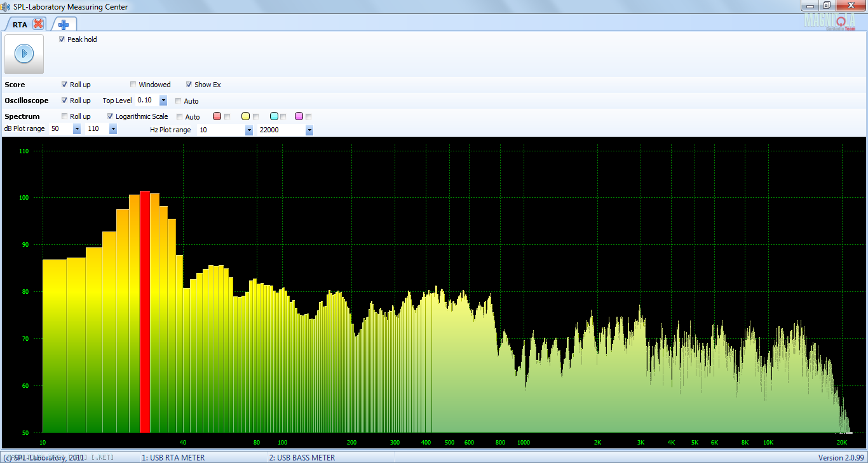Click the cyan spectrum color swatch
868x463 pixels.
(274, 116)
